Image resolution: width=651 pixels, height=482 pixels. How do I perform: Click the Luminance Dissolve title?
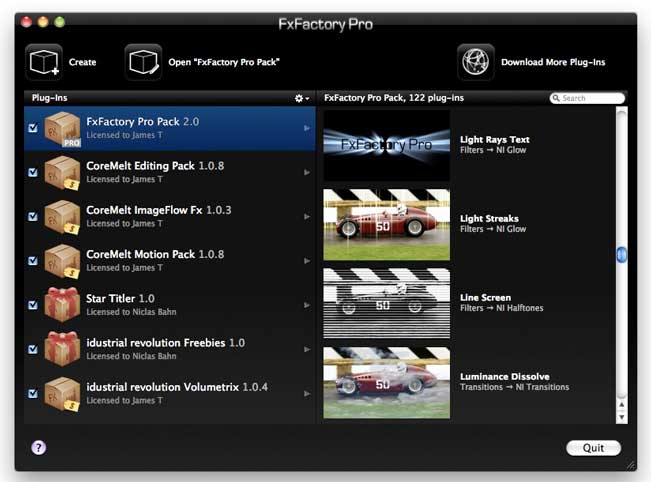[504, 377]
